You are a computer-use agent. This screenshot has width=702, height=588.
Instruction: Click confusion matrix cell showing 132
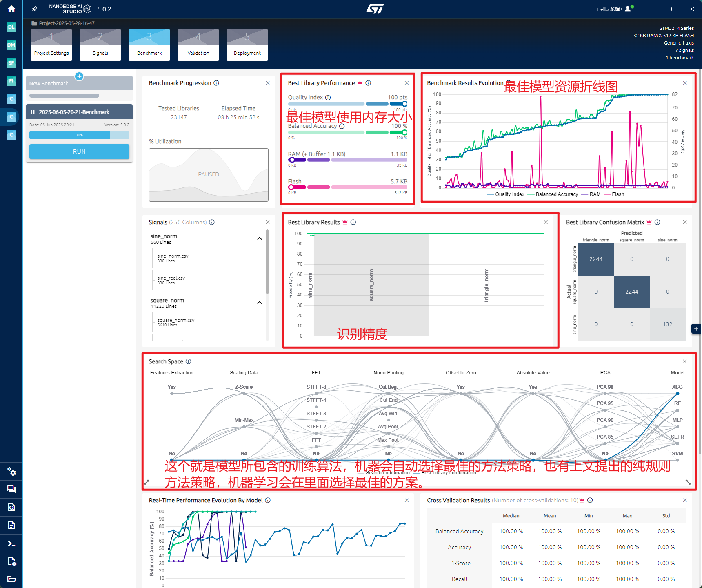pyautogui.click(x=668, y=324)
